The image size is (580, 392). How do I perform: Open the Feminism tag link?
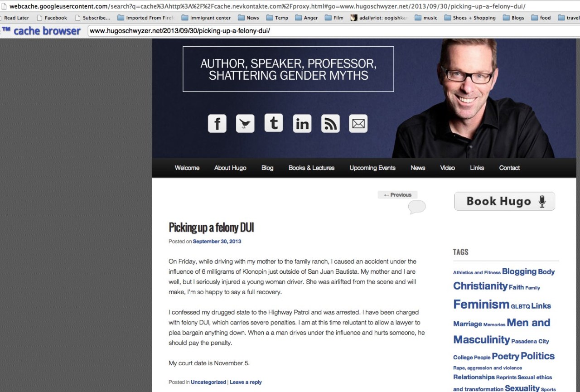pos(481,304)
